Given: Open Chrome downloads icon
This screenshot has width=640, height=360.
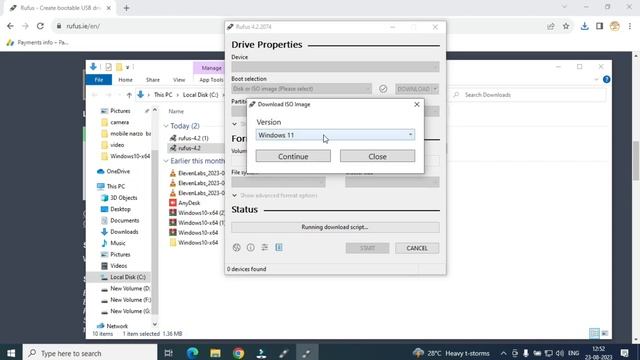Looking at the screenshot, I should (x=584, y=26).
